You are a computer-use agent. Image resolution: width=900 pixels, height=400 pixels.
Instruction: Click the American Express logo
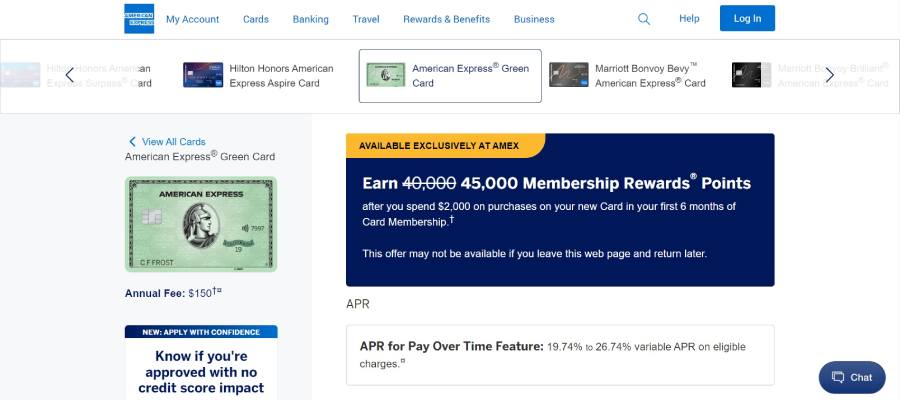[x=139, y=19]
